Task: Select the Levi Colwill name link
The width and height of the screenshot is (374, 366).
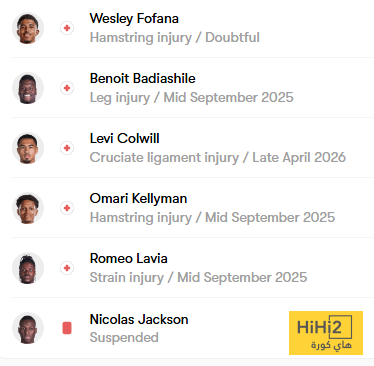Action: coord(124,138)
